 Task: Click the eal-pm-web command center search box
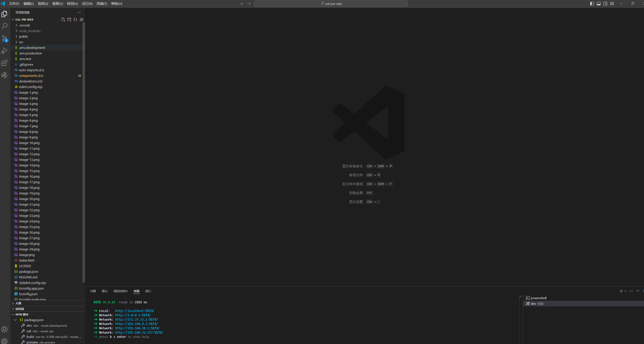pos(331,4)
